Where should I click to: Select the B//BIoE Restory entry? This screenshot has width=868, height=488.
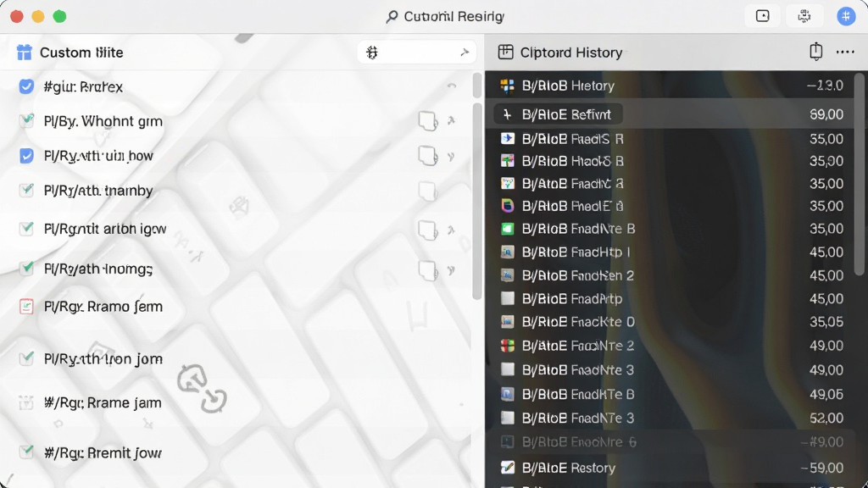tap(670, 468)
